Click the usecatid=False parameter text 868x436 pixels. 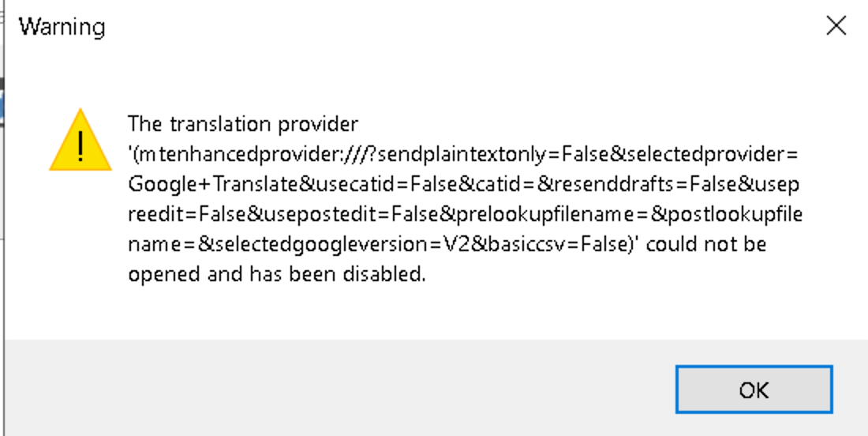tap(386, 184)
